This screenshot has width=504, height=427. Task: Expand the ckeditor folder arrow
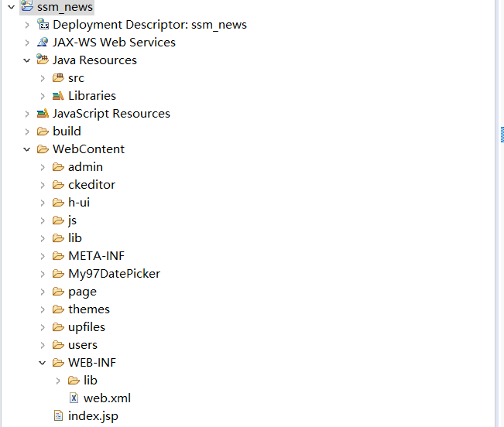pos(43,185)
